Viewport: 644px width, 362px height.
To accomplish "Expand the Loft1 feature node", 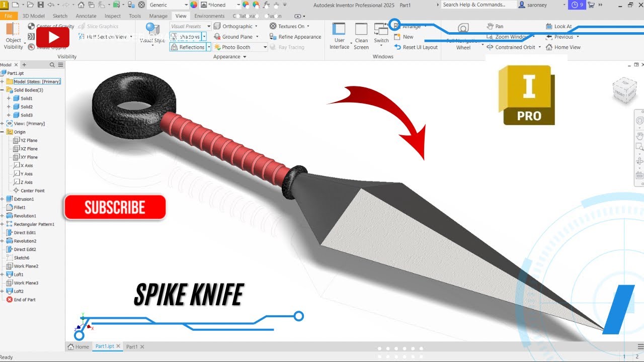I will [x=3, y=275].
